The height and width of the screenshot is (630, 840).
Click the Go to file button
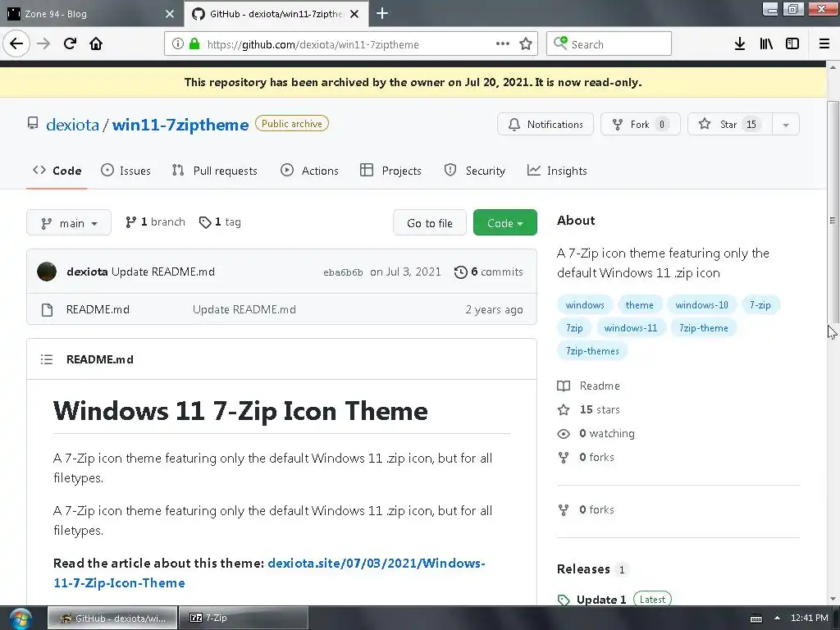pos(430,223)
